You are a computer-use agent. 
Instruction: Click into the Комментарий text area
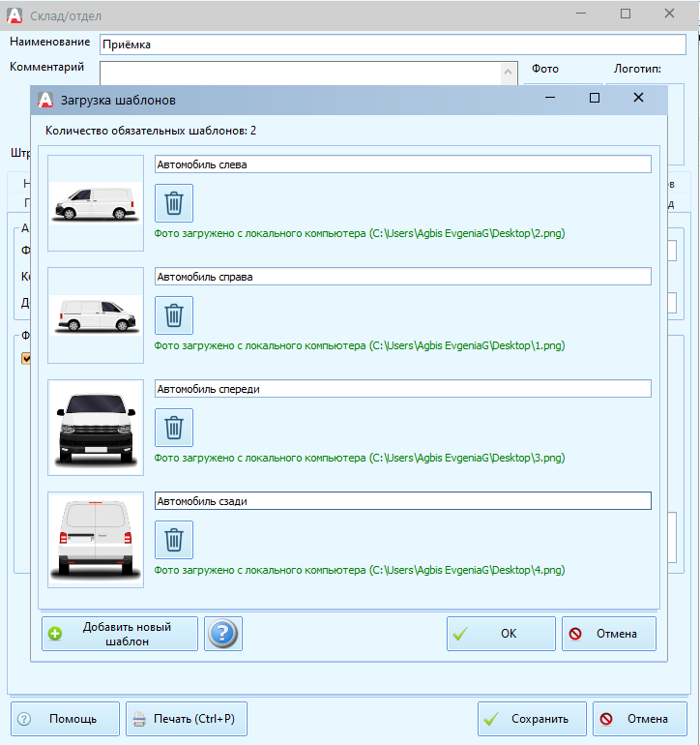coord(300,74)
